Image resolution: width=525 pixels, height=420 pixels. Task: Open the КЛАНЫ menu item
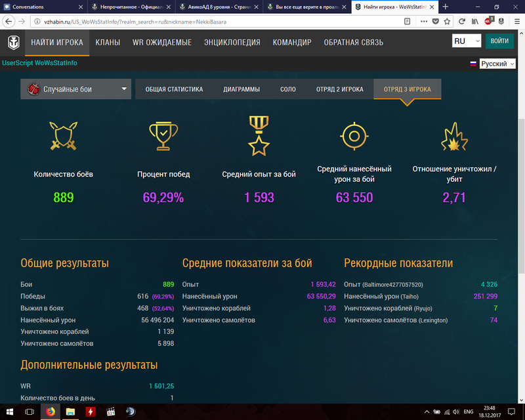108,43
